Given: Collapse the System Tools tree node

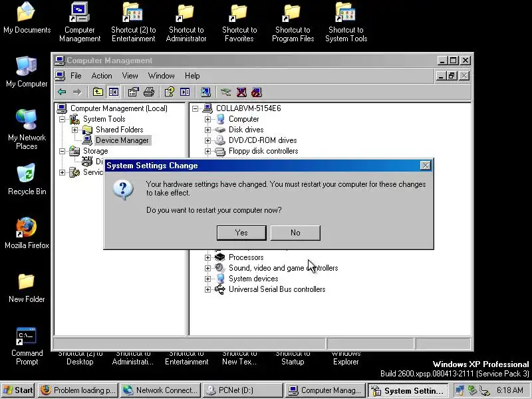Looking at the screenshot, I should (62, 119).
